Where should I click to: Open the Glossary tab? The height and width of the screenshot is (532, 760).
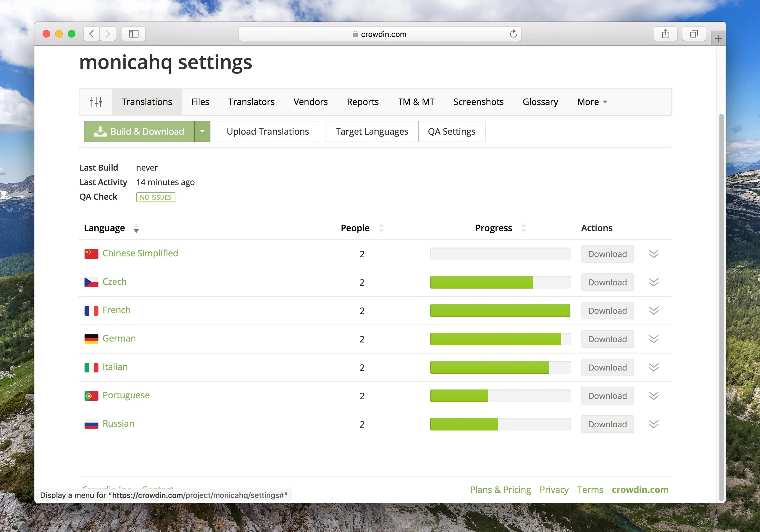540,102
